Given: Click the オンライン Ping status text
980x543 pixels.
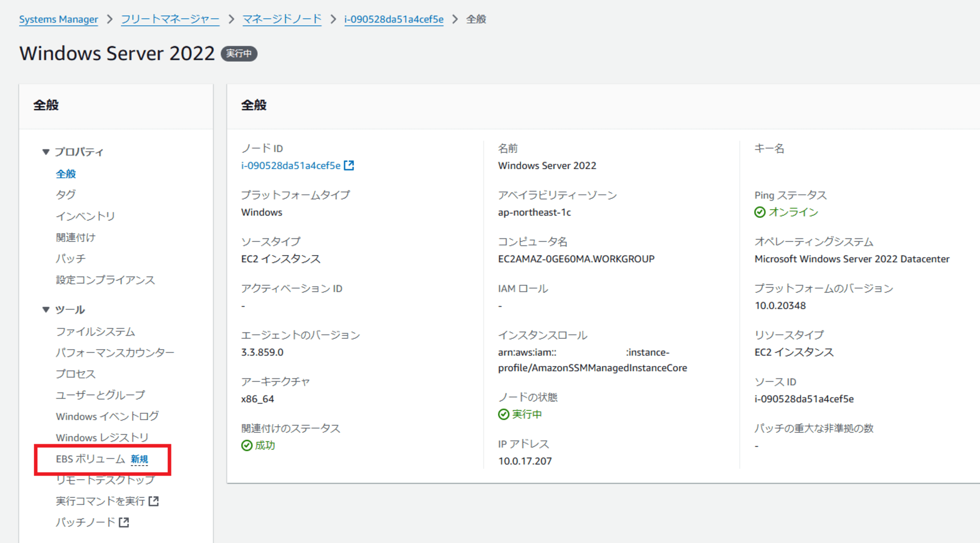Looking at the screenshot, I should (793, 212).
